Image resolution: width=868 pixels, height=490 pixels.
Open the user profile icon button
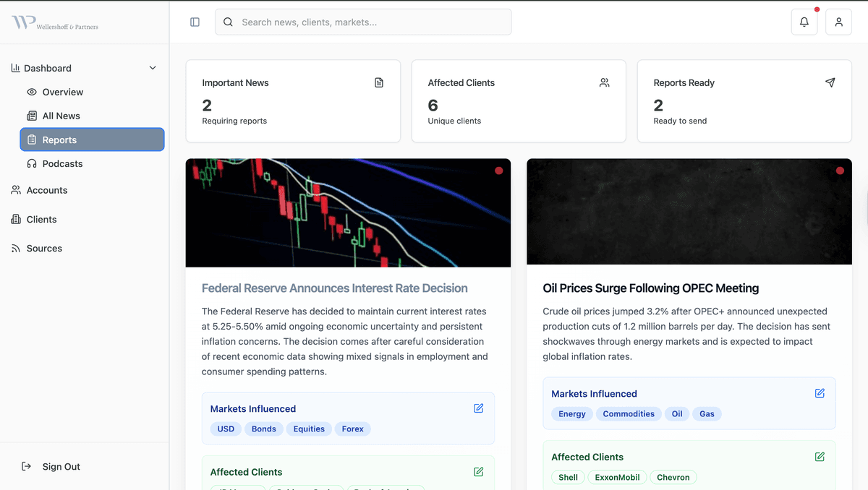838,22
